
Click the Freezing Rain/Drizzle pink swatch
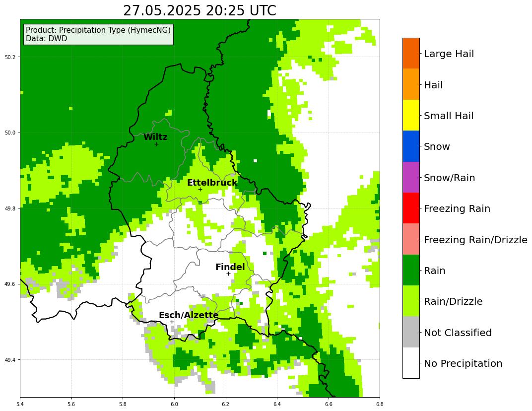click(x=411, y=239)
